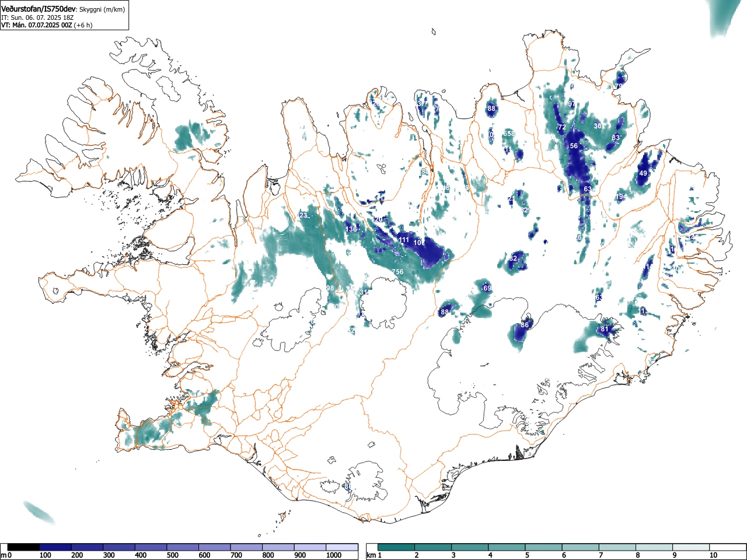The height and width of the screenshot is (560, 747).
Task: Click the dark blue 100–200 m legend swatch
Action: coord(55,547)
